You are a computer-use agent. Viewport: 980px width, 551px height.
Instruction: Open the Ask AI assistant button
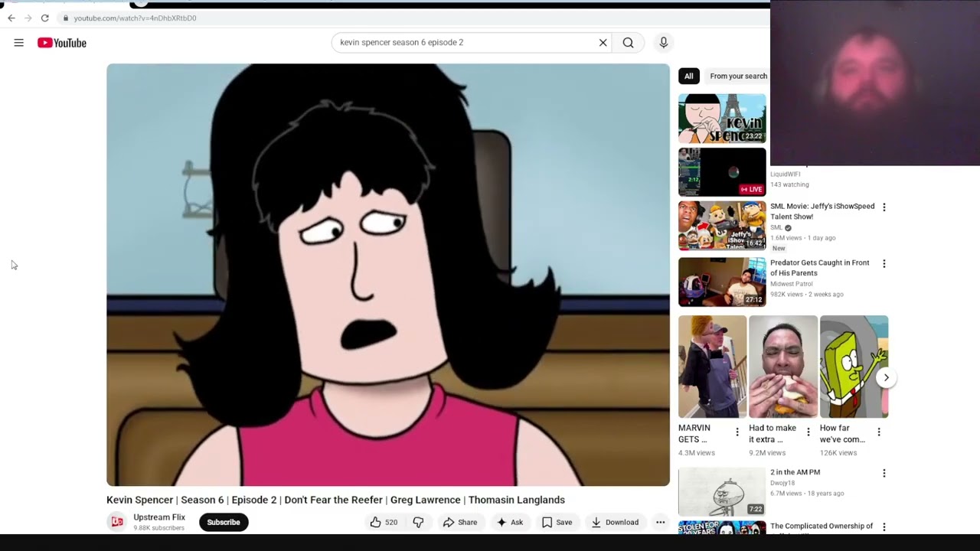pyautogui.click(x=510, y=522)
